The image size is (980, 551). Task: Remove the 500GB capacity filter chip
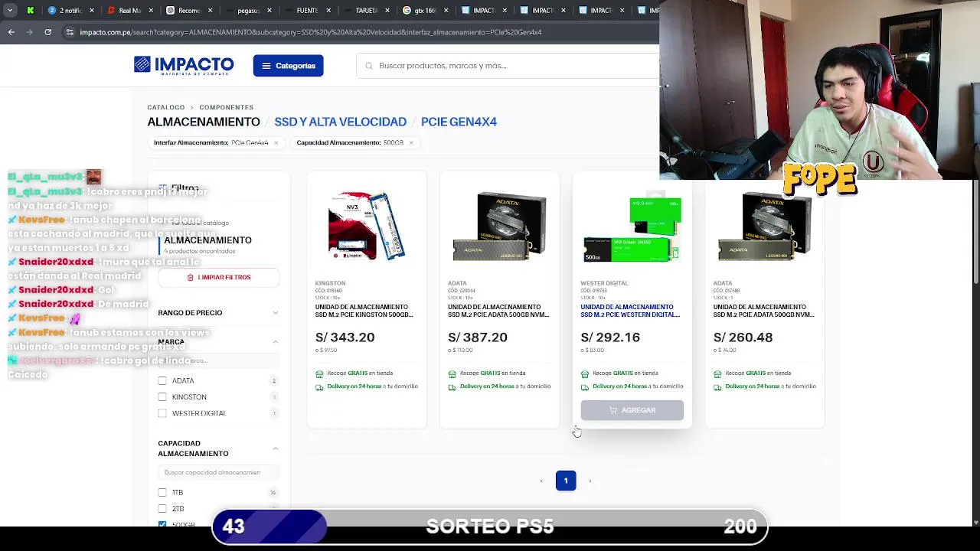[x=411, y=142]
